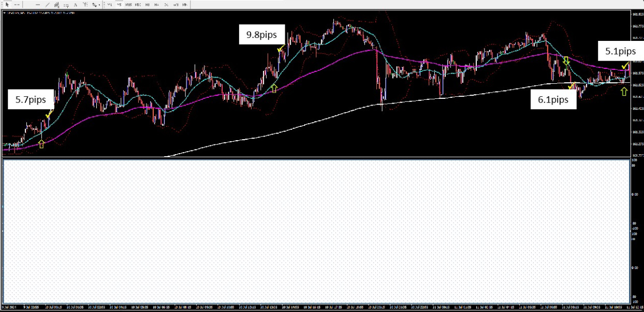Switch chart to W1 timeframe
644x312 pixels.
tap(175, 5)
